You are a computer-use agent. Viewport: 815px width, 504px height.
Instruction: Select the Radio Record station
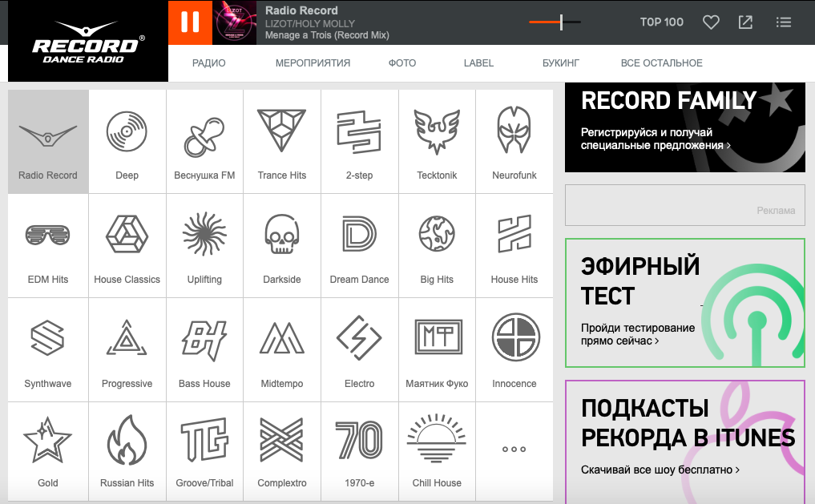pyautogui.click(x=48, y=141)
